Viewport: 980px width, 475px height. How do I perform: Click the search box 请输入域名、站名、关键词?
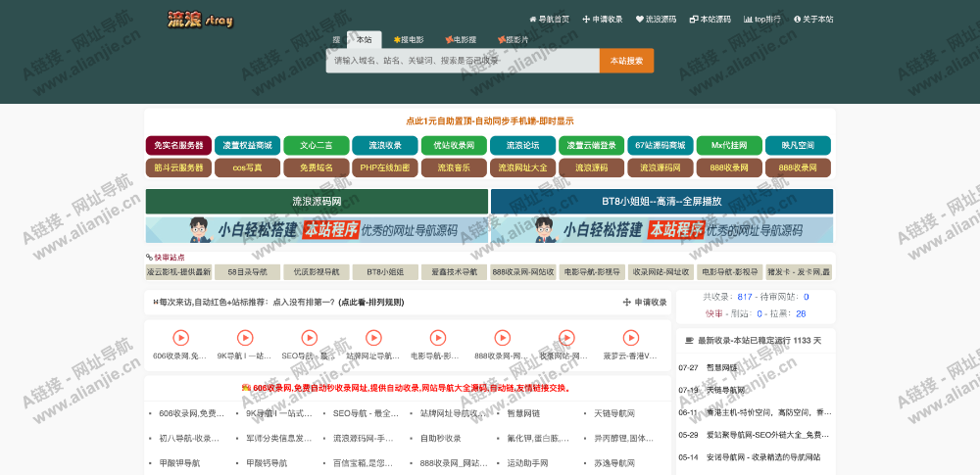(464, 61)
